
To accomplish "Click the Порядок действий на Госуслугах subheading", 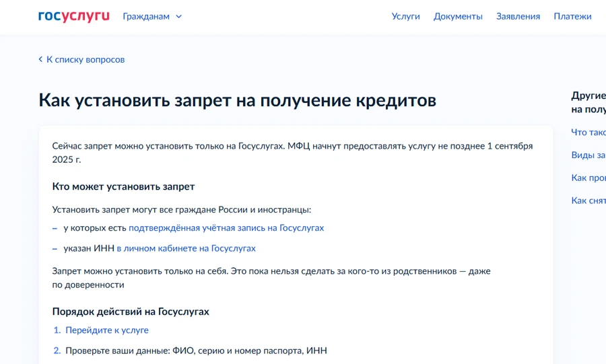I will click(x=131, y=312).
